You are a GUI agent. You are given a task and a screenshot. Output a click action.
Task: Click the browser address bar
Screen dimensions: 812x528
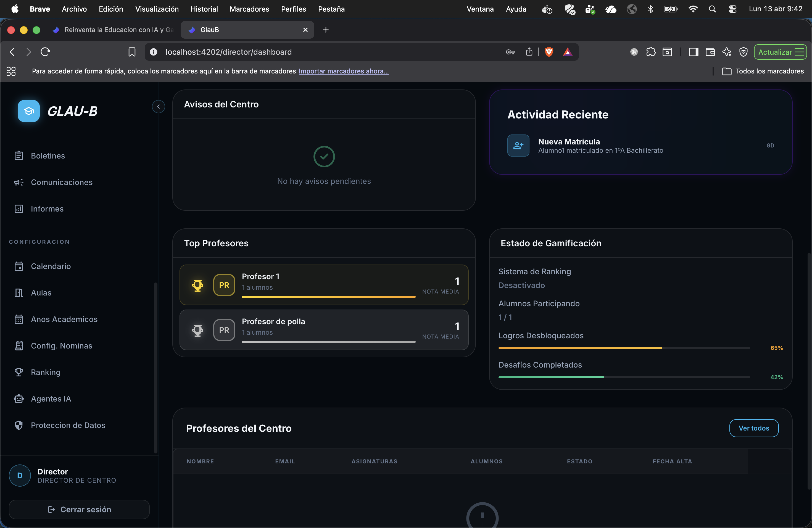(x=307, y=52)
